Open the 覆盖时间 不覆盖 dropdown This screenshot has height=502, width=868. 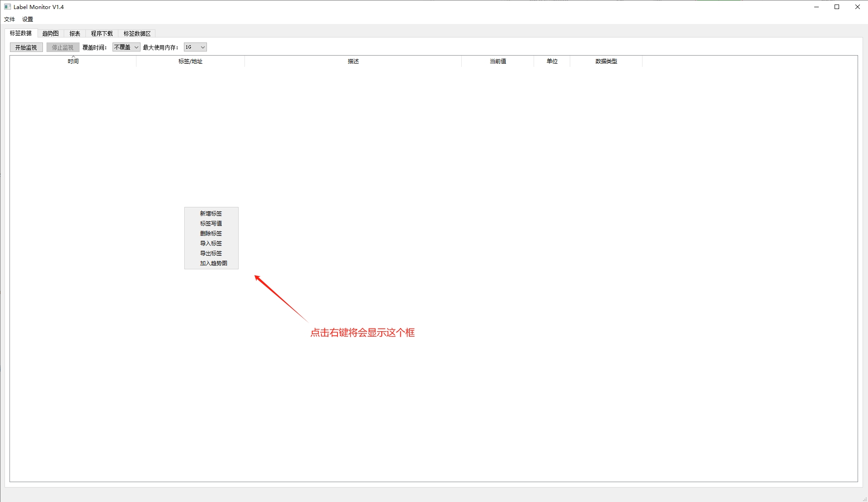click(126, 47)
